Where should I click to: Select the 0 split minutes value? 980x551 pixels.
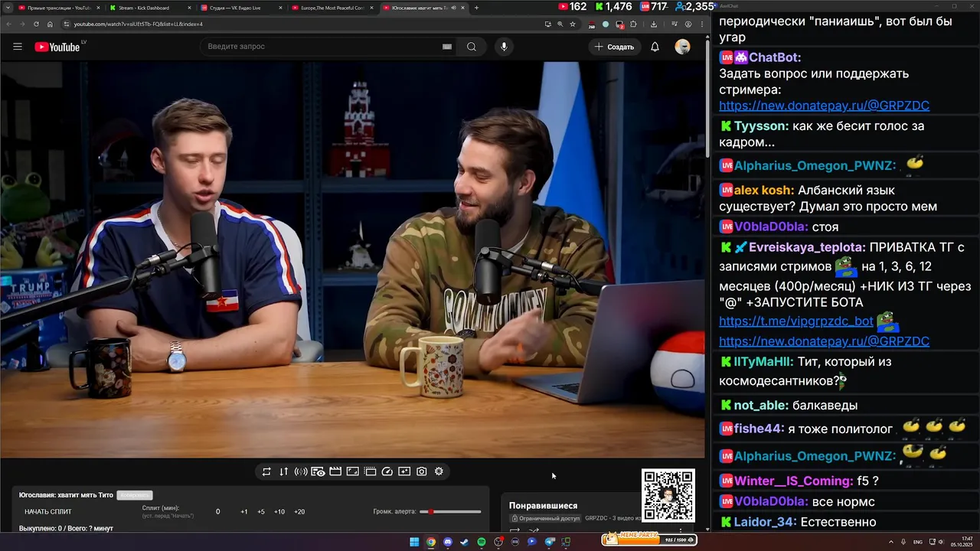[217, 512]
